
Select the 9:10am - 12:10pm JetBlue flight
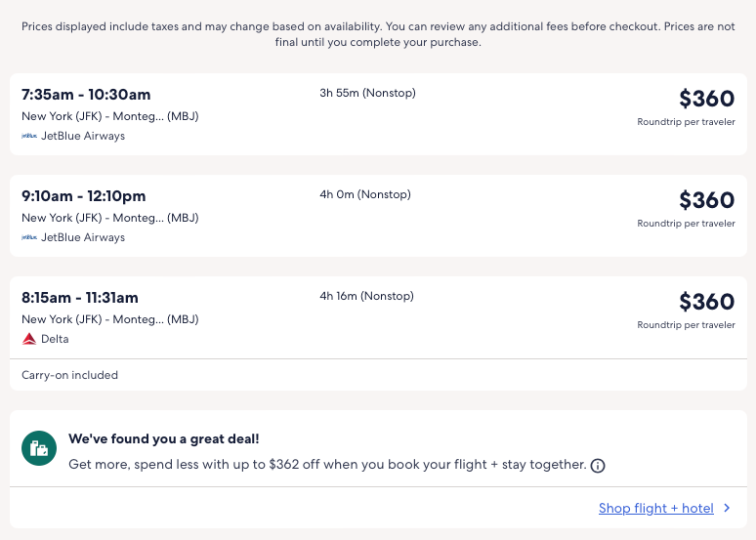point(83,196)
